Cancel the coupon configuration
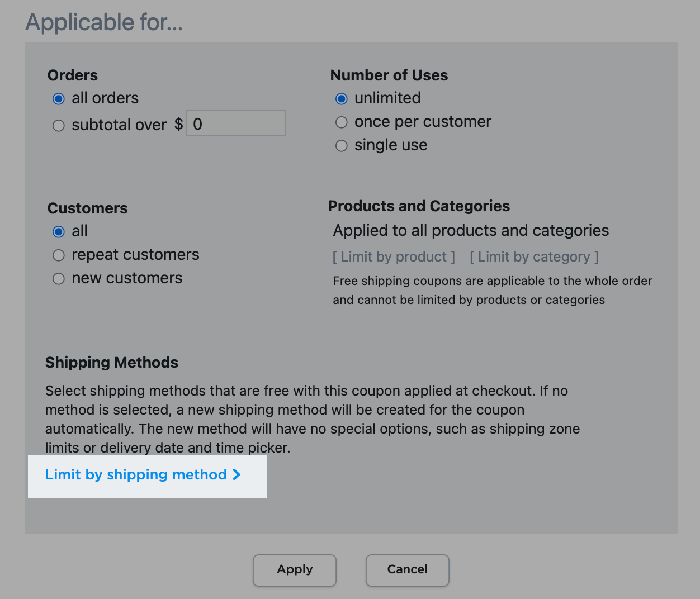Viewport: 700px width, 599px height. tap(407, 570)
